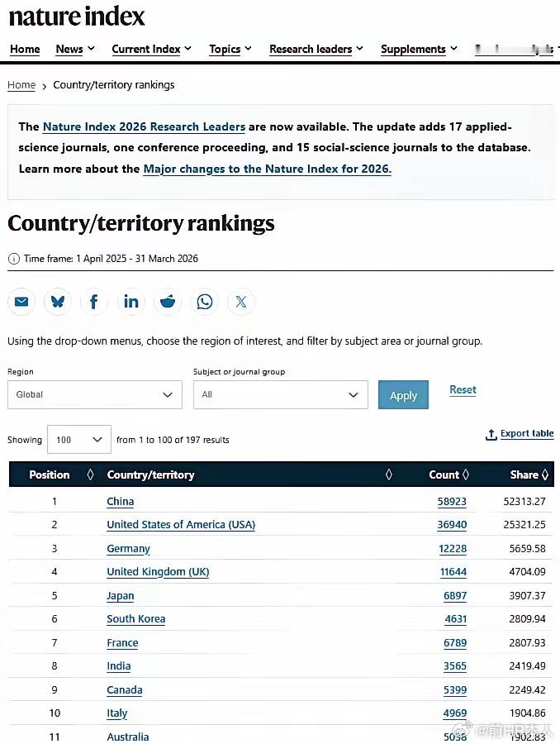Sort table by Share column

tap(529, 475)
